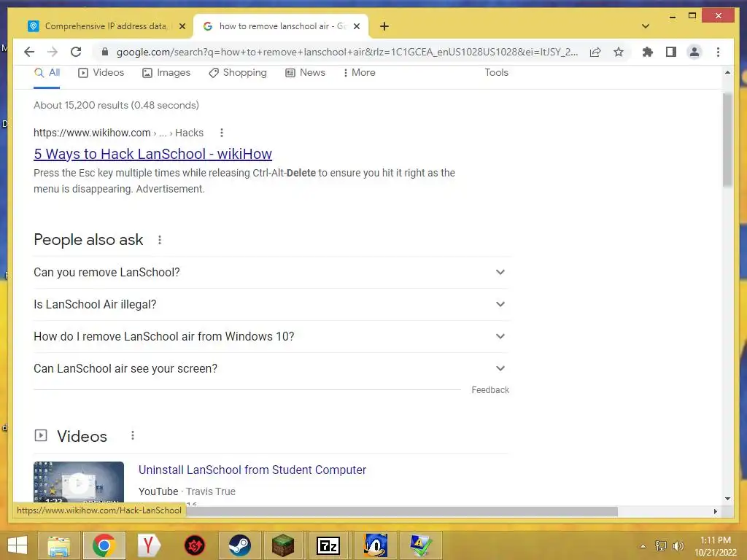This screenshot has height=560, width=747.
Task: Click the scroll right arrow
Action: [715, 511]
